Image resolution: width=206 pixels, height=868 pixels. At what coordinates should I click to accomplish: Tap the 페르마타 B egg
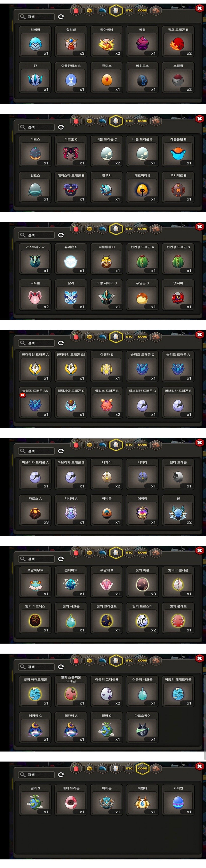(x=142, y=187)
